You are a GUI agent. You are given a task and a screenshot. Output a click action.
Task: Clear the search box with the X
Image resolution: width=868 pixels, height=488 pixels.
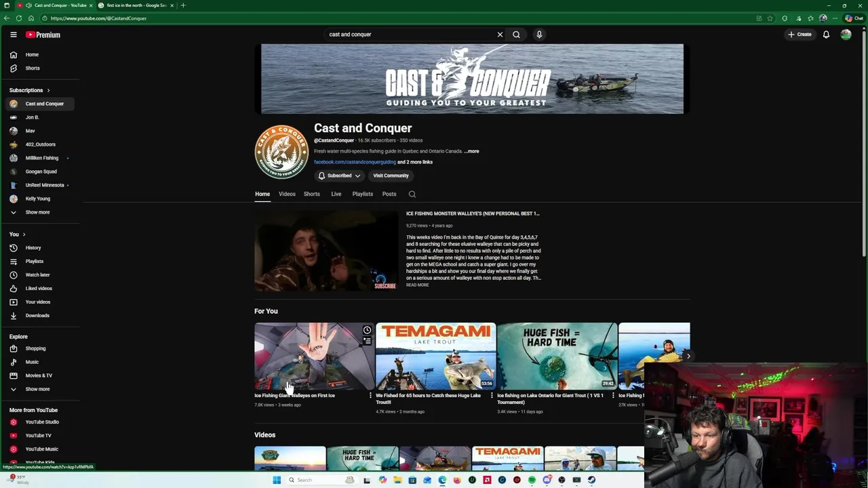tap(500, 35)
